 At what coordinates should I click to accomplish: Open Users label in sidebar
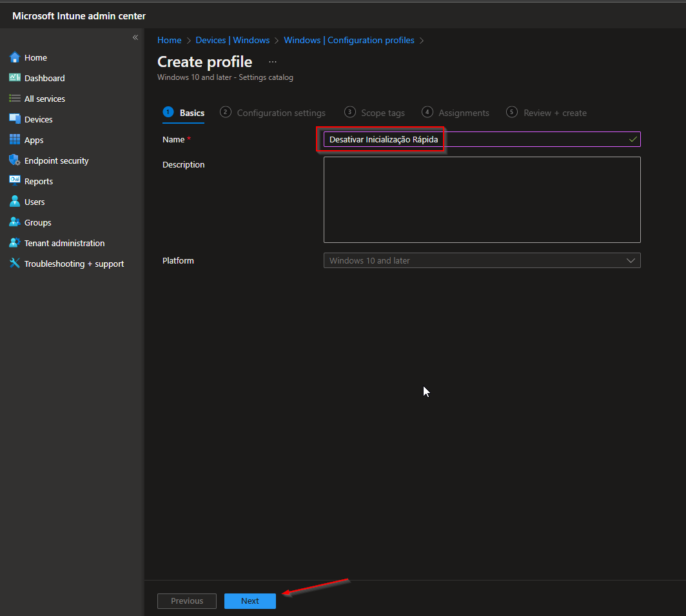[35, 202]
